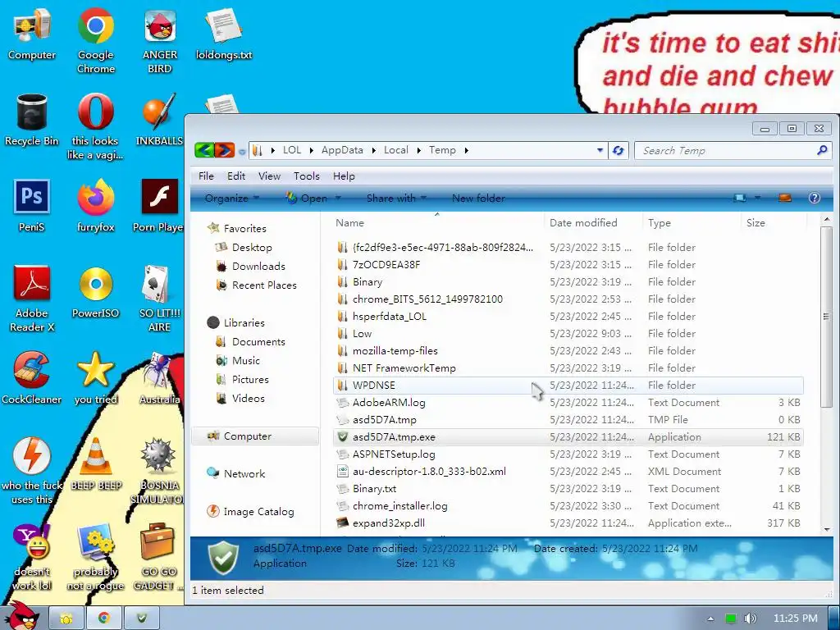840x630 pixels.
Task: Select the Recycle Bin desktop icon
Action: (32, 120)
